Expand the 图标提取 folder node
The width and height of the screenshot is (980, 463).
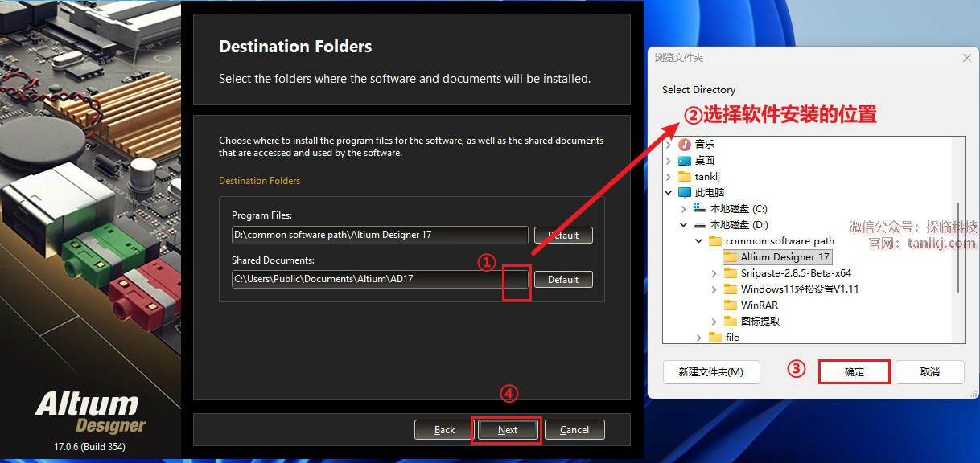point(714,322)
